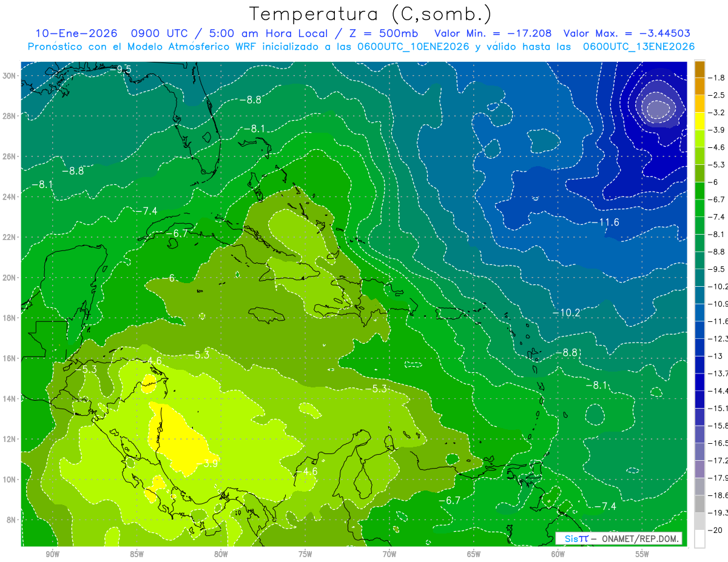Pick the dark orange top color bar segment
728x562 pixels.
[x=699, y=69]
